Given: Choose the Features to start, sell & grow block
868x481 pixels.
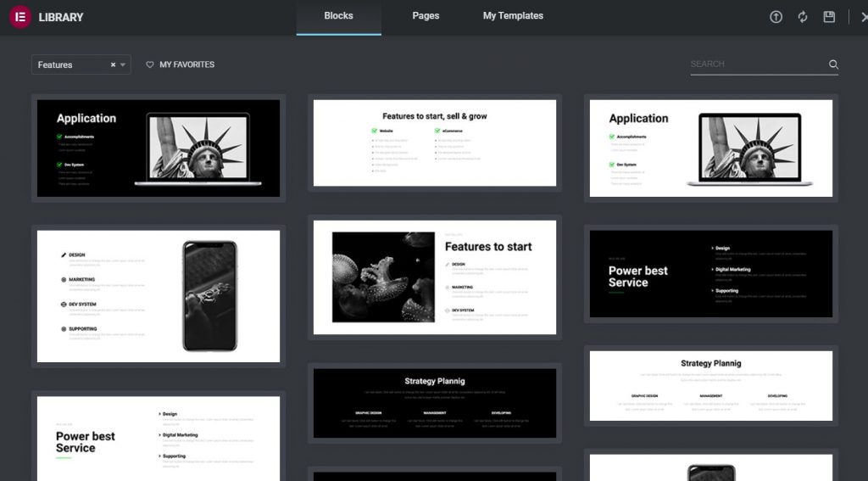Looking at the screenshot, I should tap(435, 143).
